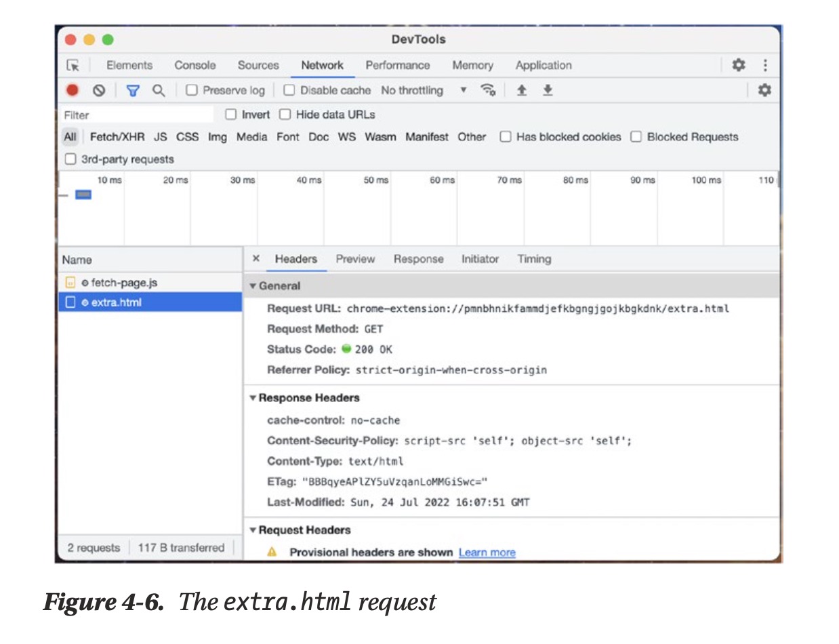Open network settings gear icon
The width and height of the screenshot is (839, 644).
(x=764, y=90)
